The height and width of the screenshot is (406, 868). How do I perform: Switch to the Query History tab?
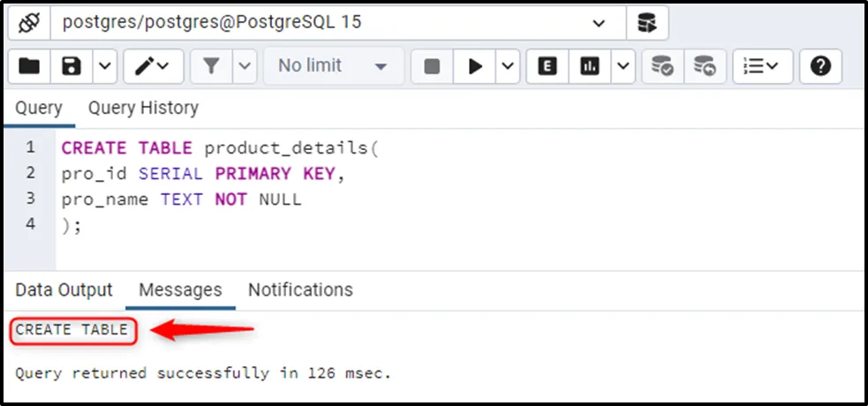pyautogui.click(x=143, y=108)
